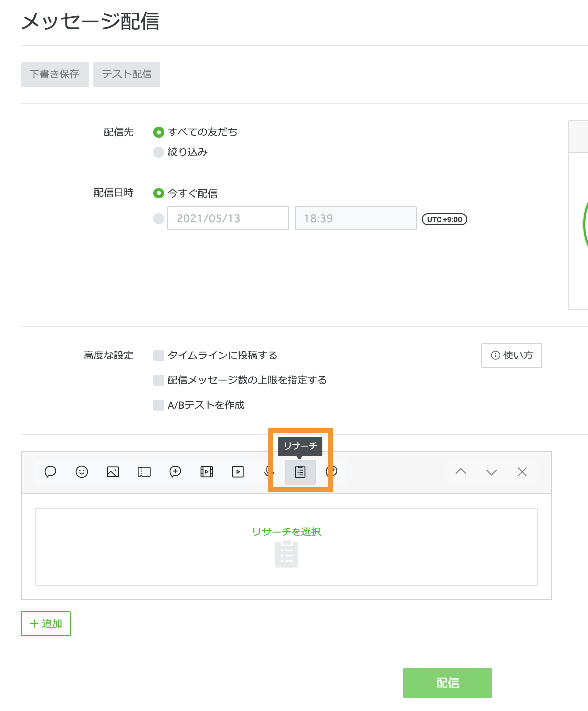Image resolution: width=588 pixels, height=711 pixels.
Task: Move message block down with chevron
Action: (492, 472)
